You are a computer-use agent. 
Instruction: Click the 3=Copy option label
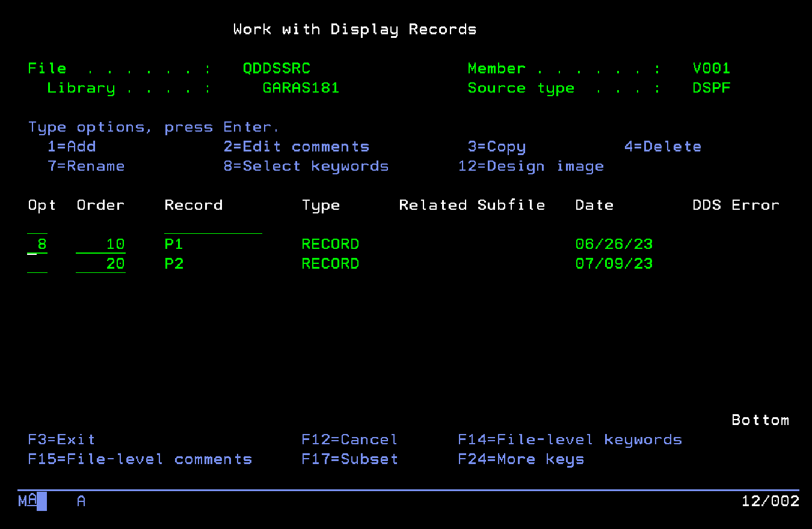tap(497, 147)
